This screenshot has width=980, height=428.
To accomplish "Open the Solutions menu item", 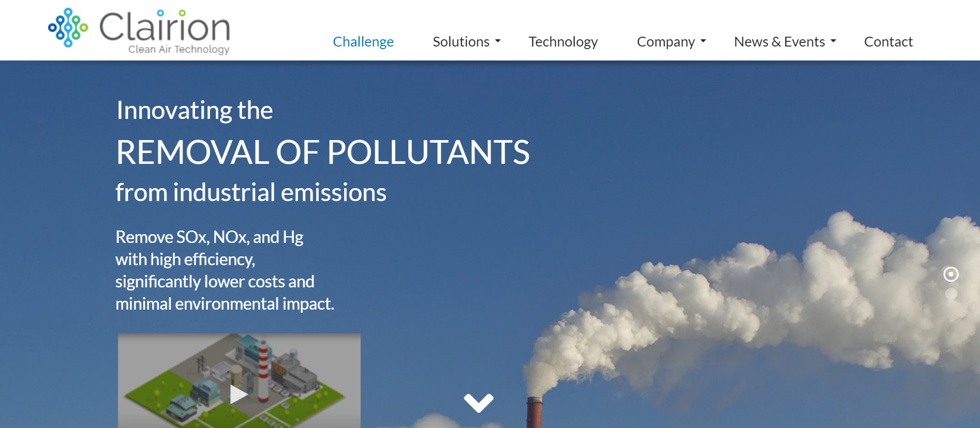I will [x=461, y=42].
